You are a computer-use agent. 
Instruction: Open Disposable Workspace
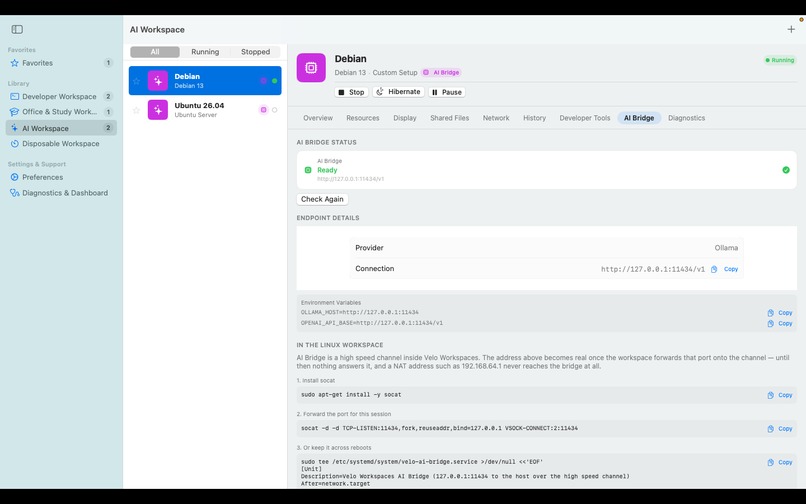coord(61,143)
